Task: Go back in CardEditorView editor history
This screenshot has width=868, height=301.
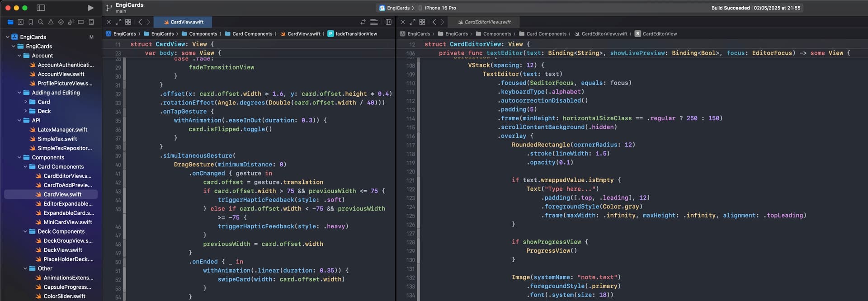Action: (434, 22)
